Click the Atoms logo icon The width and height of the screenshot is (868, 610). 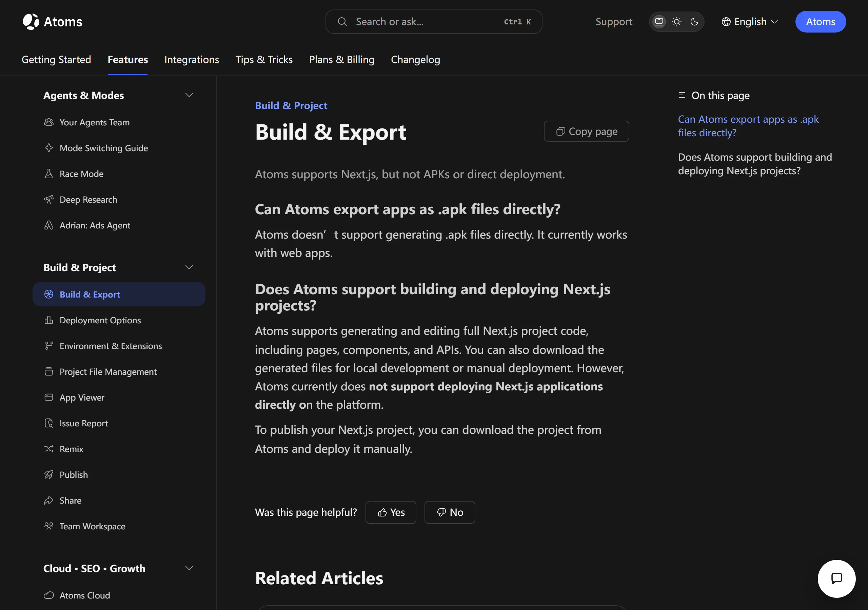31,22
